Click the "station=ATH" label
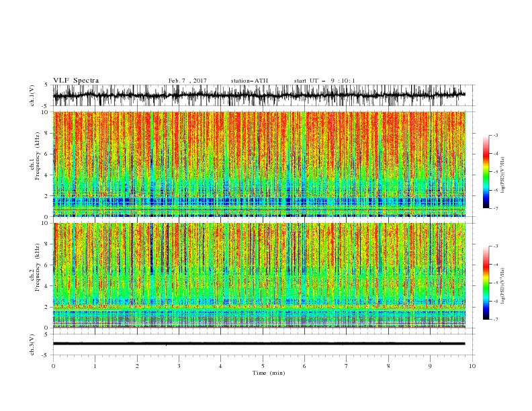This screenshot has width=532, height=411. [249, 81]
